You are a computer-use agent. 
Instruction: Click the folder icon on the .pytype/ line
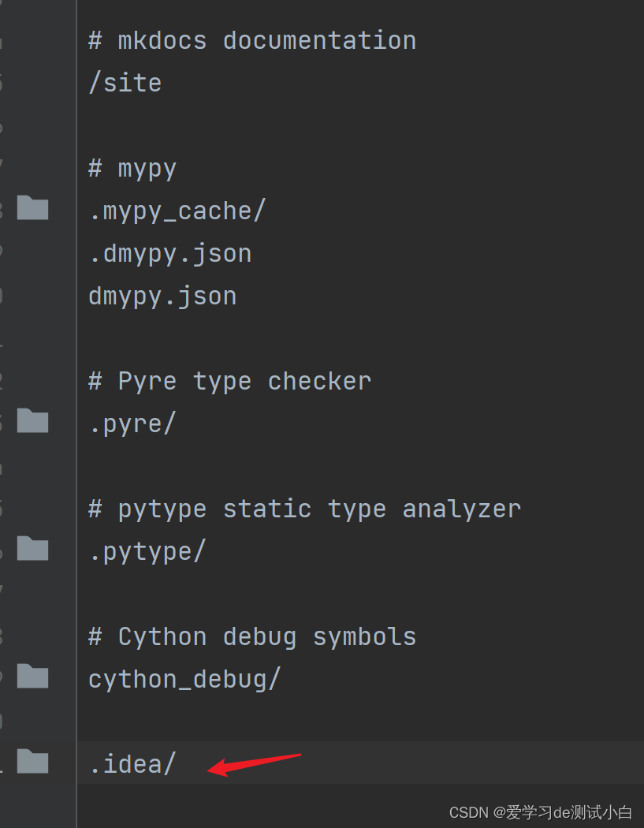coord(33,549)
